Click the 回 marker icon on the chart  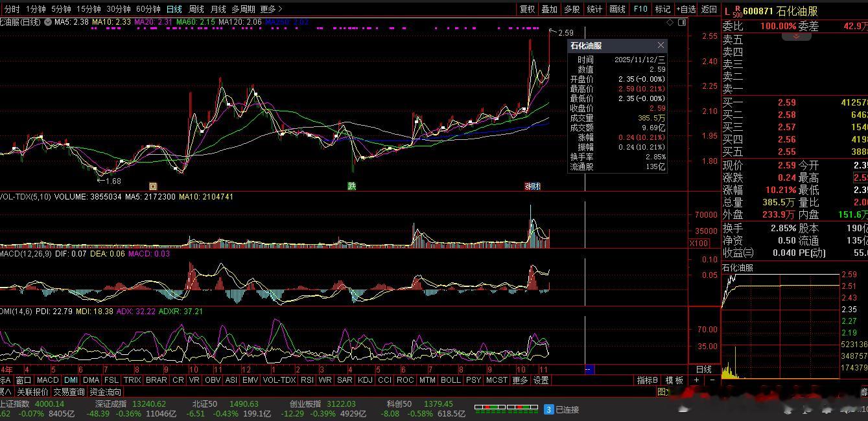(x=154, y=187)
